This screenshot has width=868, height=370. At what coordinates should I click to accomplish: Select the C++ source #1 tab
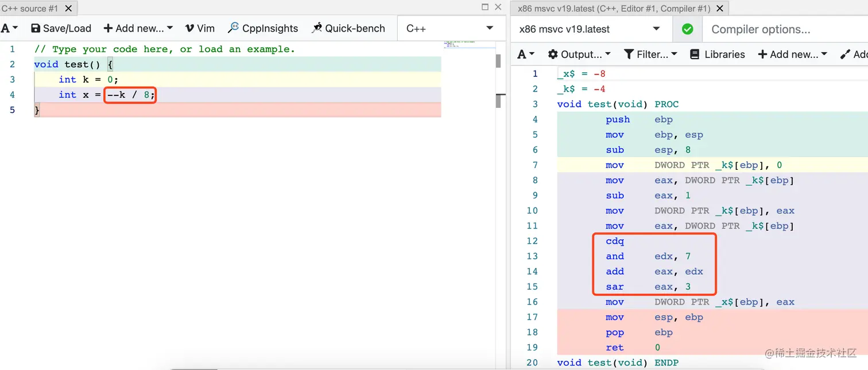tap(30, 9)
